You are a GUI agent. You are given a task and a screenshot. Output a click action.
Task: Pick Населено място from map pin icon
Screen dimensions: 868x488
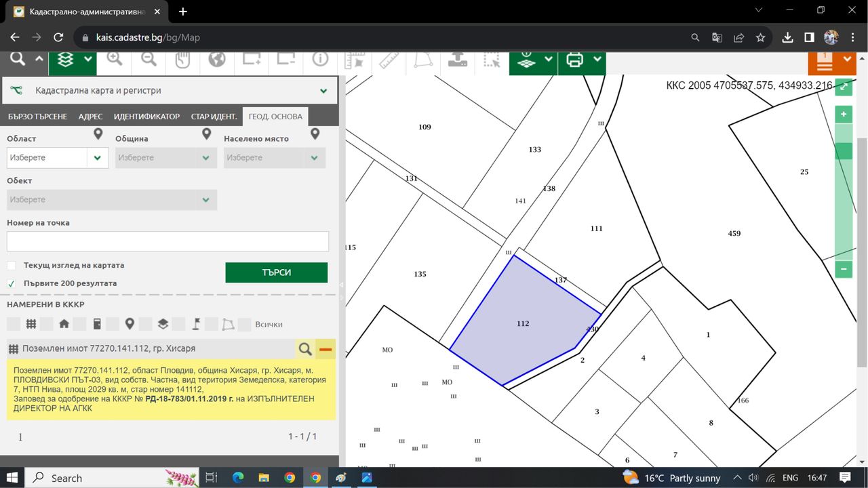(x=315, y=134)
